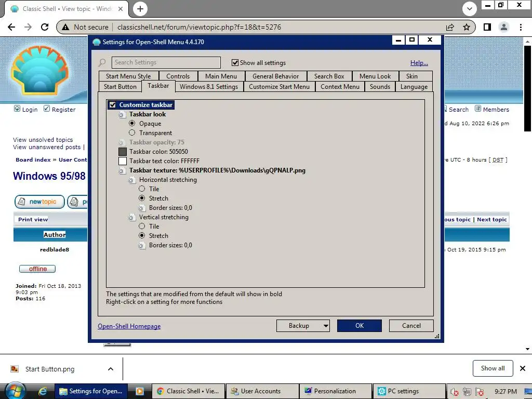The image size is (532, 399).
Task: Select the Transparent taskbar look option
Action: click(132, 132)
